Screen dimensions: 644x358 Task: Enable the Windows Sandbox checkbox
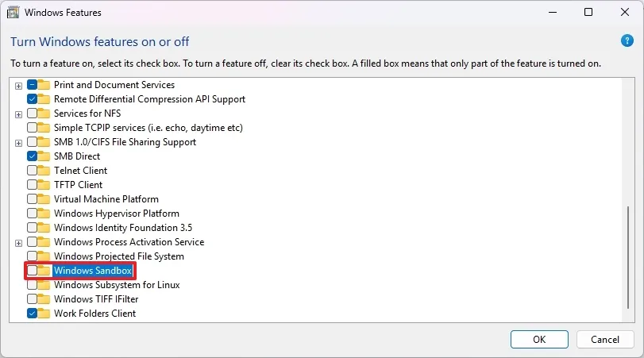(x=32, y=271)
